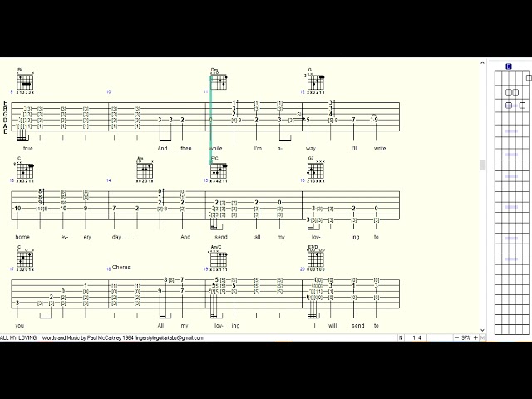Click the Sl slide marking before measure 12

pyautogui.click(x=299, y=115)
